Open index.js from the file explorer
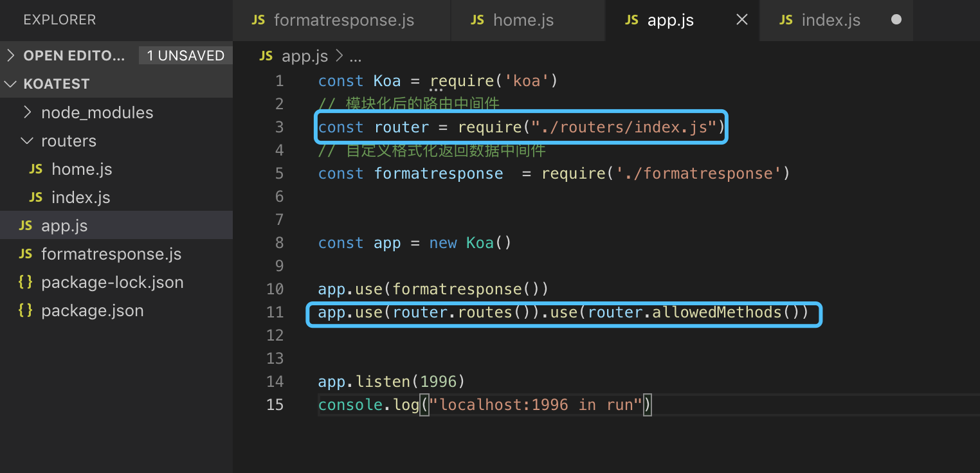 click(80, 197)
